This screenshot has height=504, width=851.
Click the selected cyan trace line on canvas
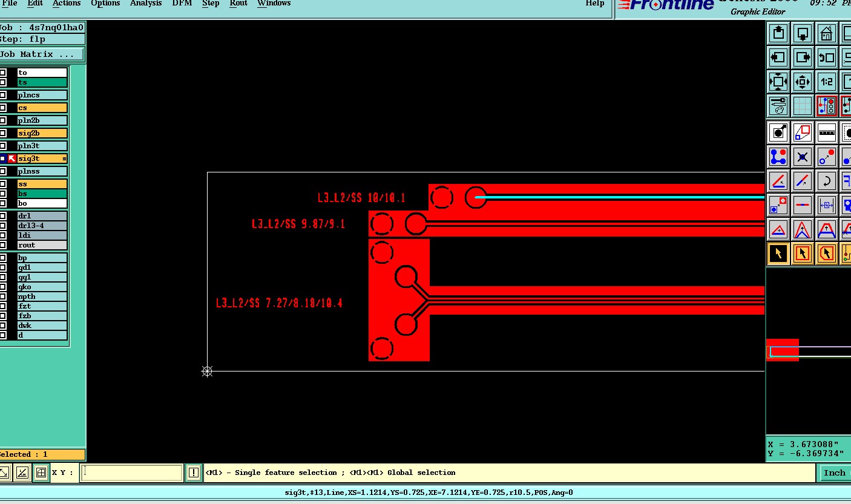[x=620, y=197]
